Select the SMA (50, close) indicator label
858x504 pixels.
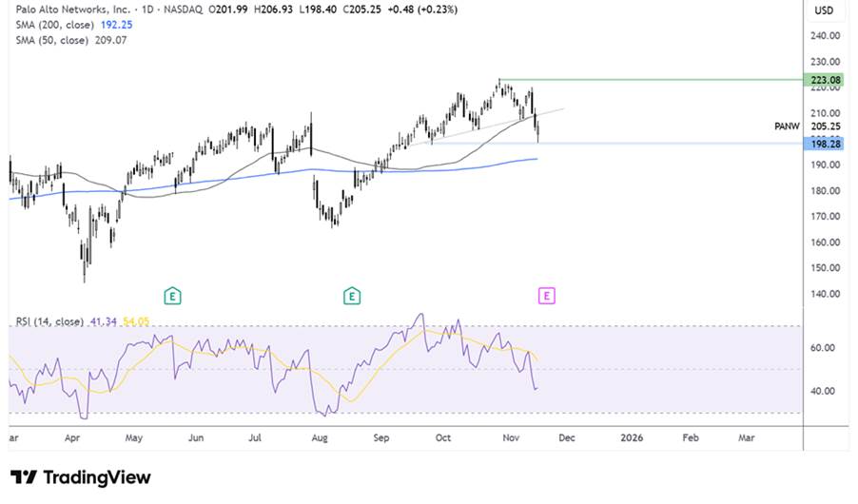point(51,40)
